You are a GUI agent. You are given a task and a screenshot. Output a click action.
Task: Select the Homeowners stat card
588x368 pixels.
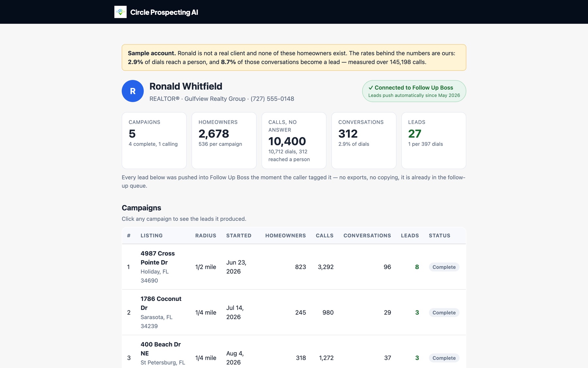[x=224, y=141]
